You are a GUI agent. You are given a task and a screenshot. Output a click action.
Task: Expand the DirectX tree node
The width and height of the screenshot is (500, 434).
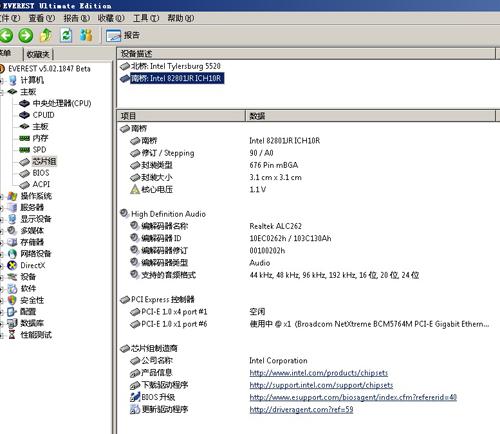(2, 266)
